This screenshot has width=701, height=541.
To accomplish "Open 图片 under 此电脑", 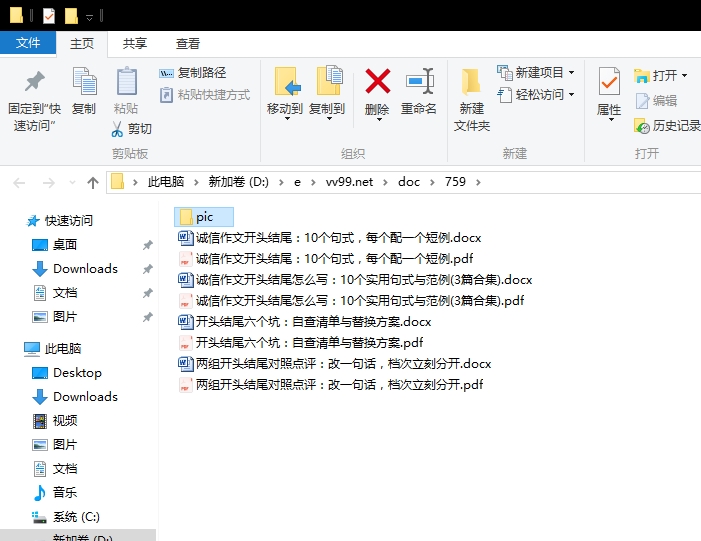I will pyautogui.click(x=55, y=445).
